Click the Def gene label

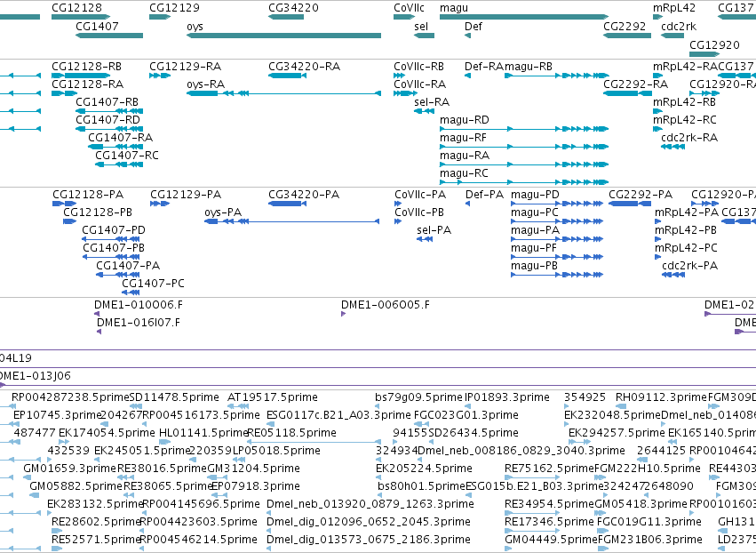click(473, 26)
